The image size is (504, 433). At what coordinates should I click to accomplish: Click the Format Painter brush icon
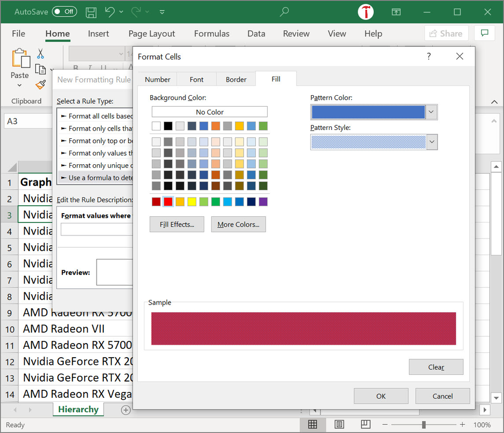tap(41, 85)
